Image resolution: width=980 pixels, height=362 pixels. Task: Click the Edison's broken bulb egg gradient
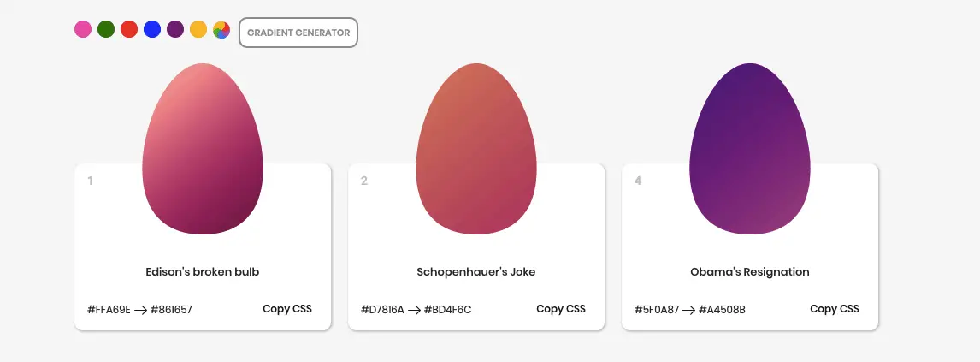(203, 149)
